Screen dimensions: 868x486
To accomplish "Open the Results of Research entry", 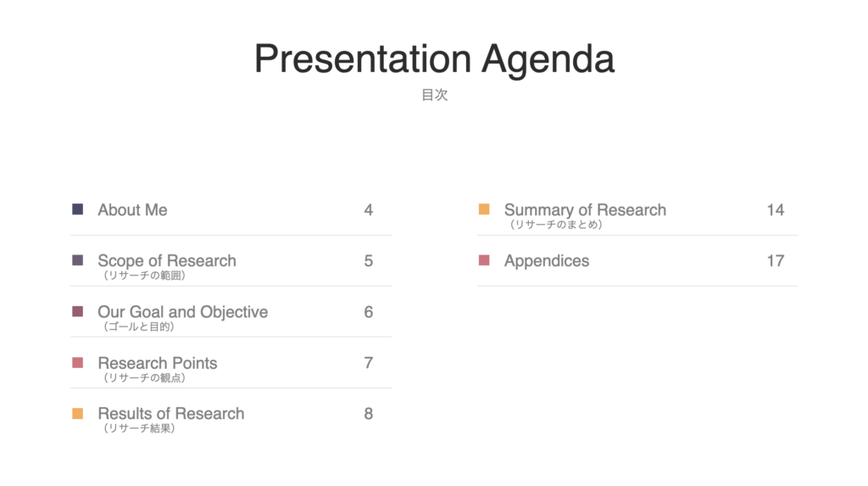I will click(x=171, y=414).
